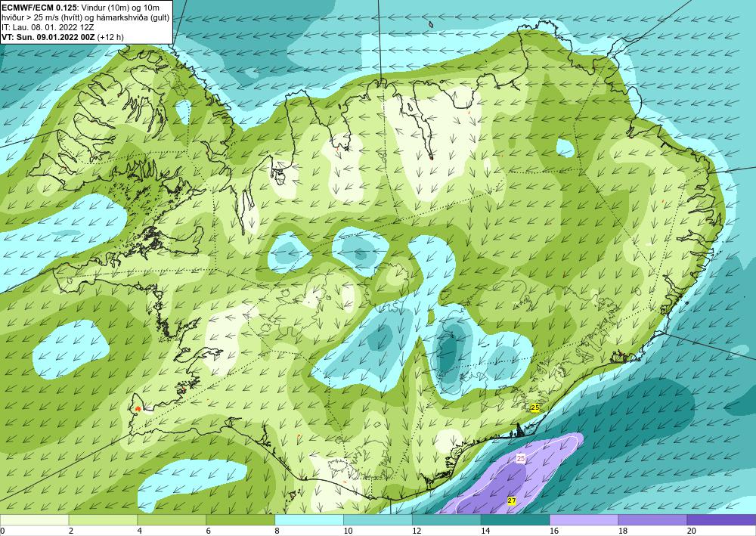Click the pale yellow 0–2 m/s legend swatch

pyautogui.click(x=34, y=520)
